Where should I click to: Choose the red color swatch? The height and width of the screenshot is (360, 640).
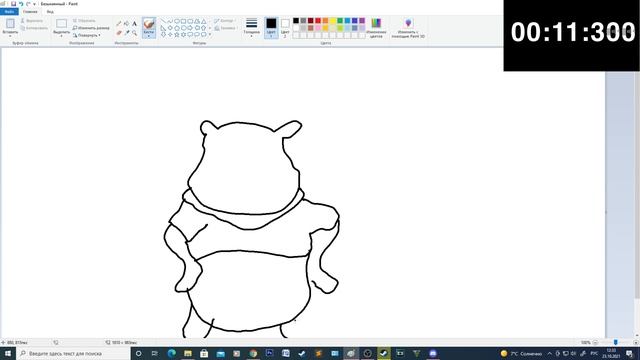[x=318, y=21]
